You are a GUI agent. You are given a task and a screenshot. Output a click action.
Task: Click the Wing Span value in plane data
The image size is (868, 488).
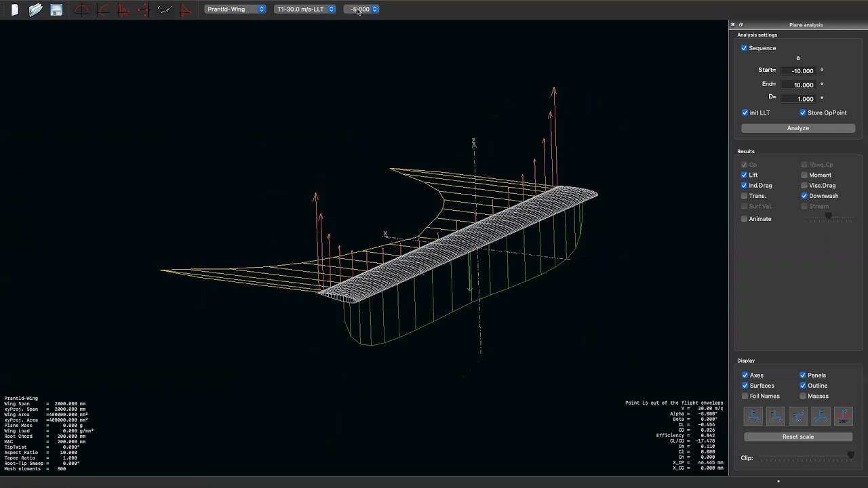[x=70, y=404]
